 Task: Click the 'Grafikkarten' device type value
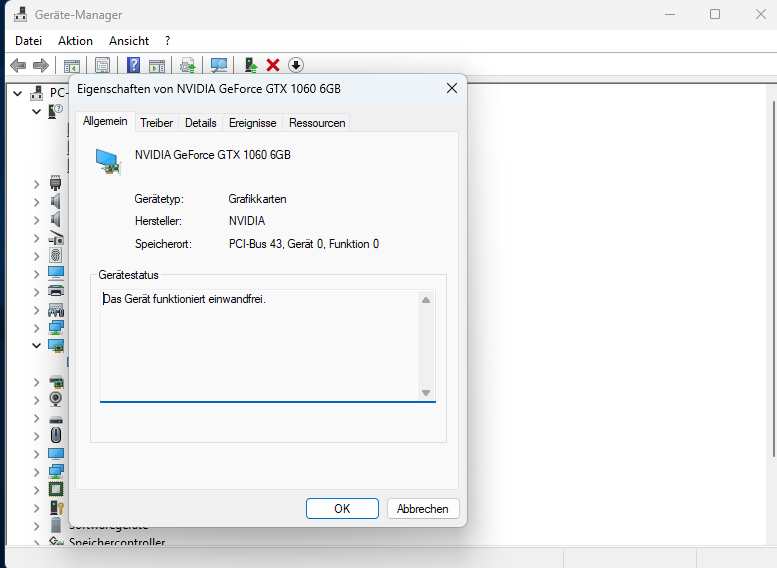pyautogui.click(x=257, y=199)
